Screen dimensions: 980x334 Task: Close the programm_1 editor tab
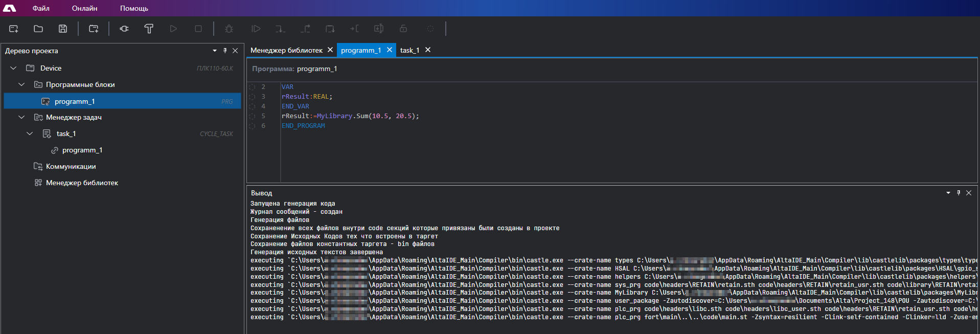(x=390, y=50)
